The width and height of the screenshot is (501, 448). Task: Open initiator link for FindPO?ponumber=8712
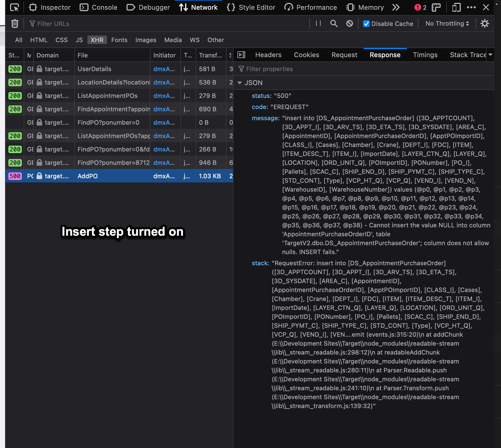click(x=164, y=163)
